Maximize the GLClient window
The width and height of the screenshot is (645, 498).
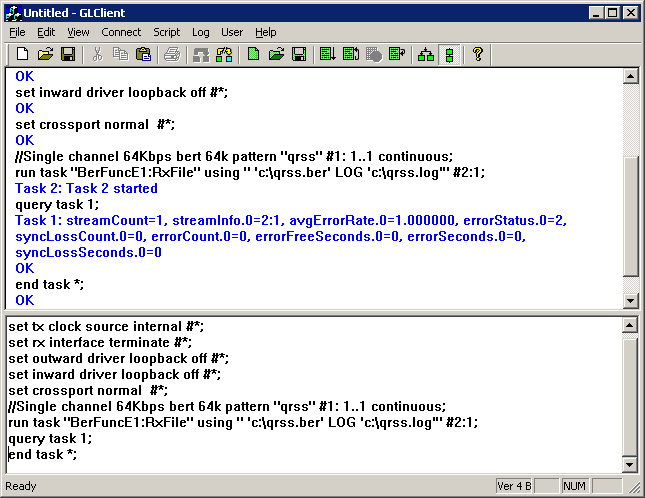(x=613, y=13)
